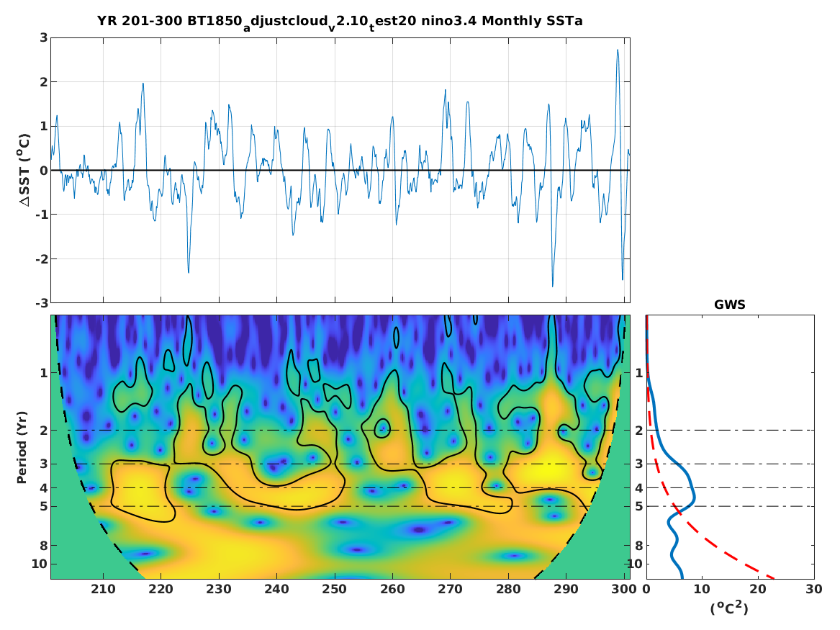
Task: Click the Period (Yr) y-axis label
Action: click(x=22, y=447)
